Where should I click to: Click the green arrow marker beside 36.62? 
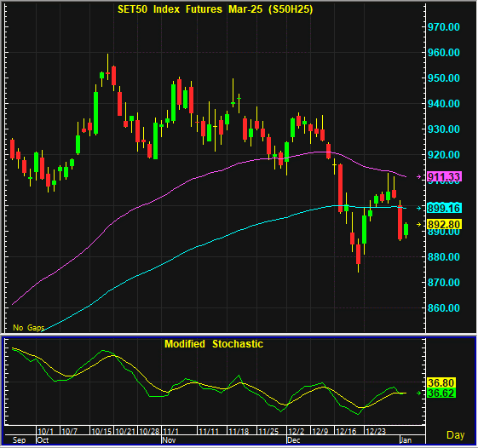click(x=419, y=393)
